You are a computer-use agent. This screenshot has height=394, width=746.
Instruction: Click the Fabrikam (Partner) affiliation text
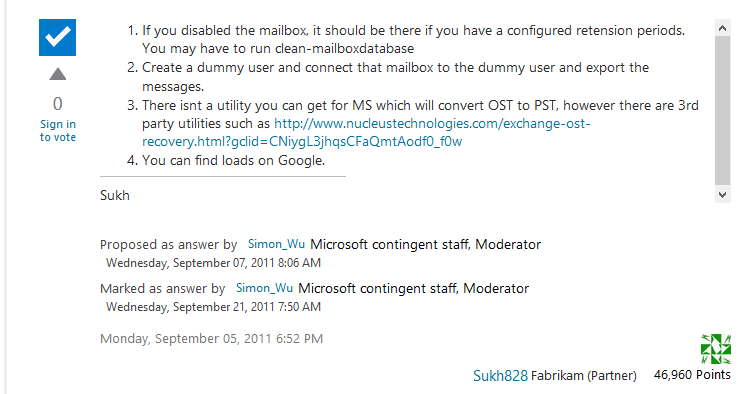[x=583, y=375]
